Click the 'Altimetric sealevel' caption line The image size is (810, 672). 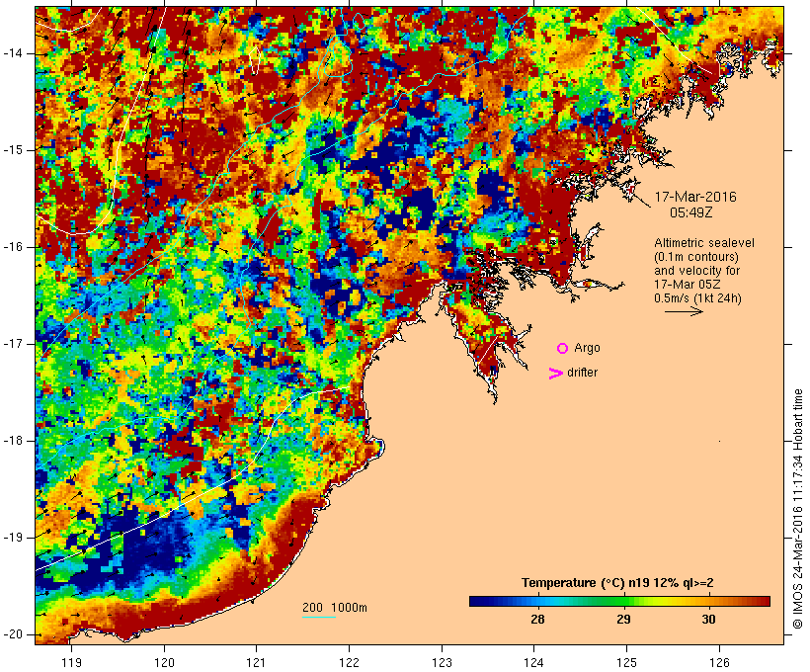tap(704, 243)
